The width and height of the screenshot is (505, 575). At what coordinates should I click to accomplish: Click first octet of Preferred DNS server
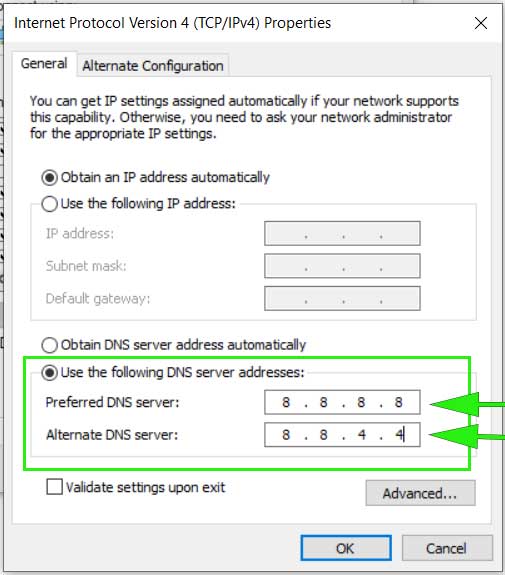(x=286, y=402)
